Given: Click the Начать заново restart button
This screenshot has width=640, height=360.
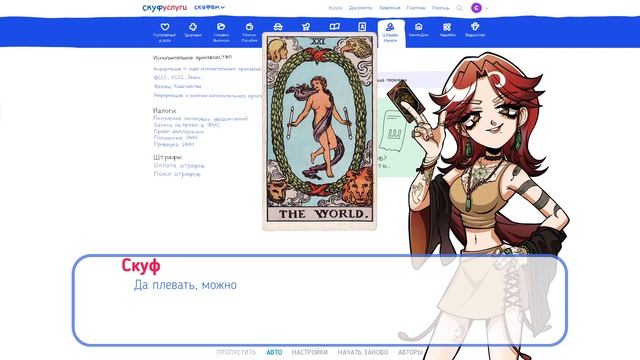Looking at the screenshot, I should [363, 352].
